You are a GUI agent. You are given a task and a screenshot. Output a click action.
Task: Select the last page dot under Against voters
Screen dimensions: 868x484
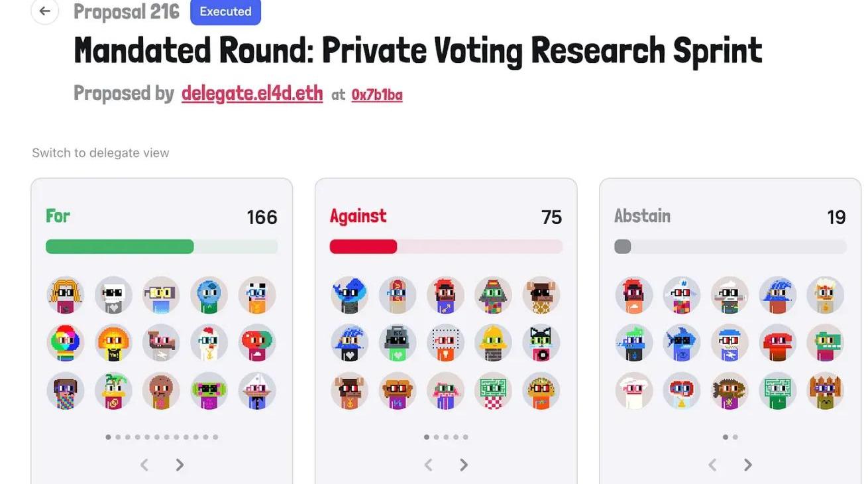(466, 437)
